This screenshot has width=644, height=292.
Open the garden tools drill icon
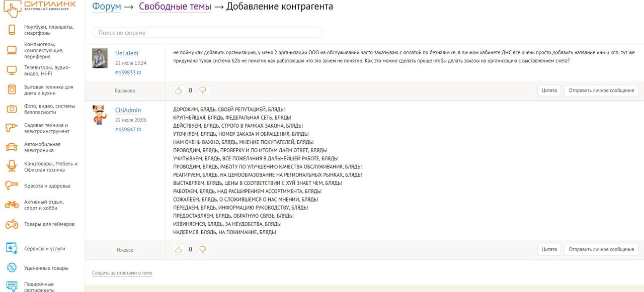12,128
